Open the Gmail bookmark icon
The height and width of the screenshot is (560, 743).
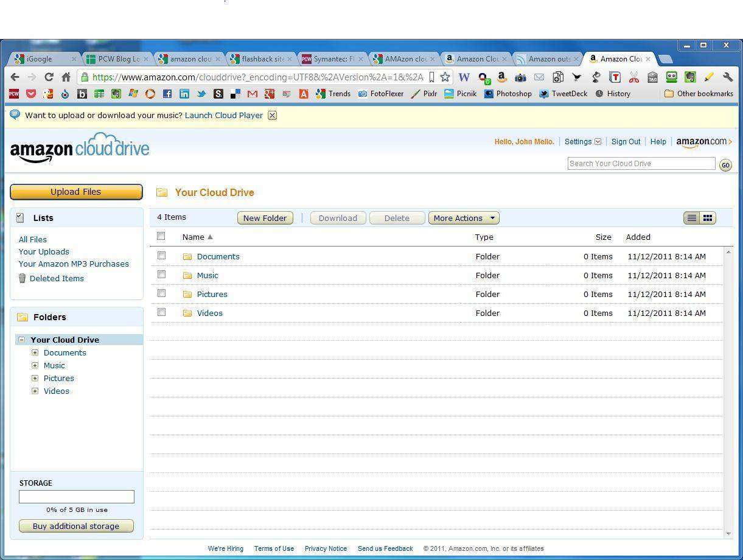252,94
